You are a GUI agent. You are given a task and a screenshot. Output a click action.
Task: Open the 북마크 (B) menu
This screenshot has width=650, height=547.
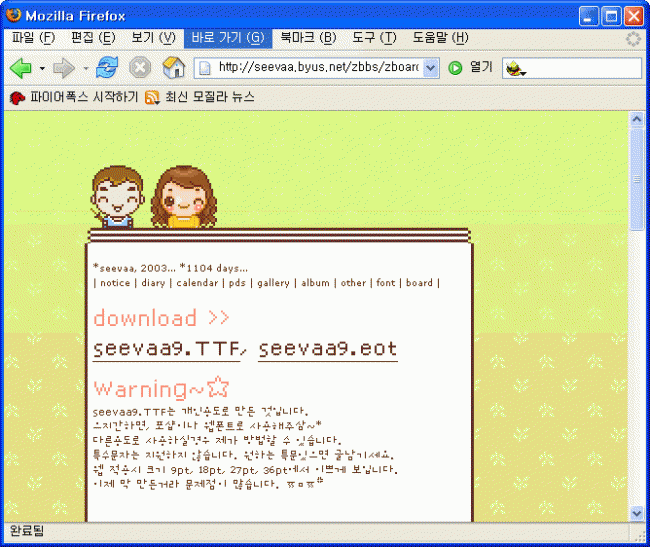(x=308, y=38)
